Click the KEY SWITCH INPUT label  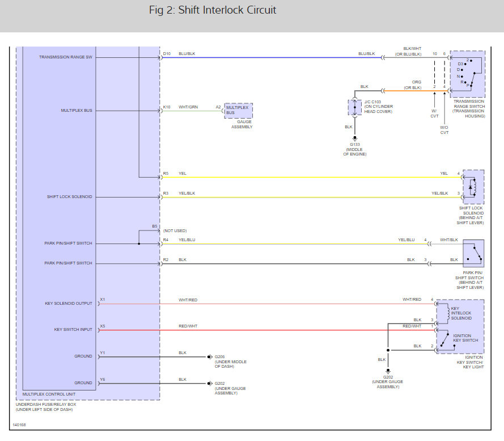tap(73, 329)
